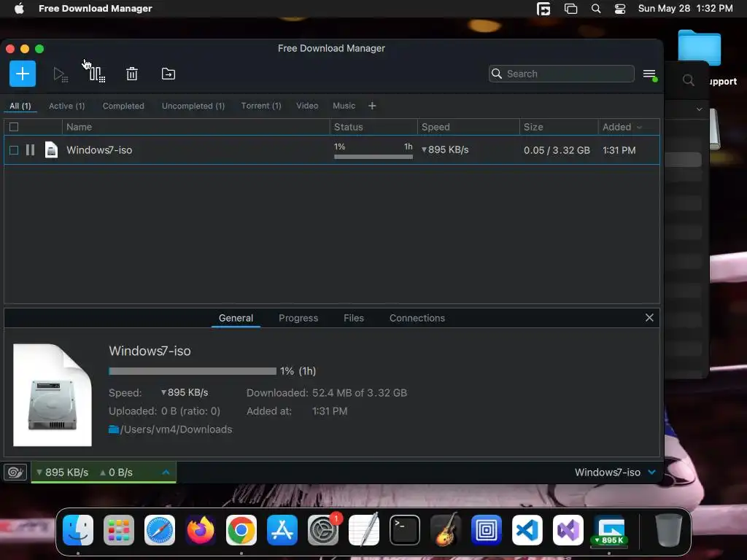Launch Firefox from the dock
This screenshot has height=560, width=747.
pyautogui.click(x=201, y=530)
